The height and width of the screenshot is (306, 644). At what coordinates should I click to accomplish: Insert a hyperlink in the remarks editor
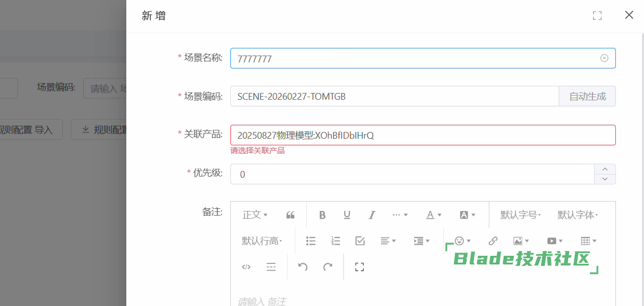[x=492, y=241]
